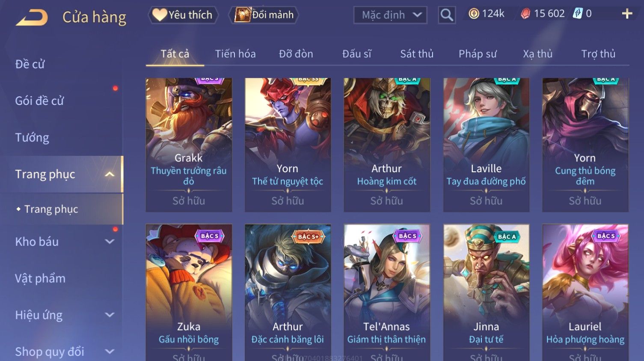Image resolution: width=644 pixels, height=361 pixels.
Task: Go to Tướng in the sidebar
Action: 32,137
